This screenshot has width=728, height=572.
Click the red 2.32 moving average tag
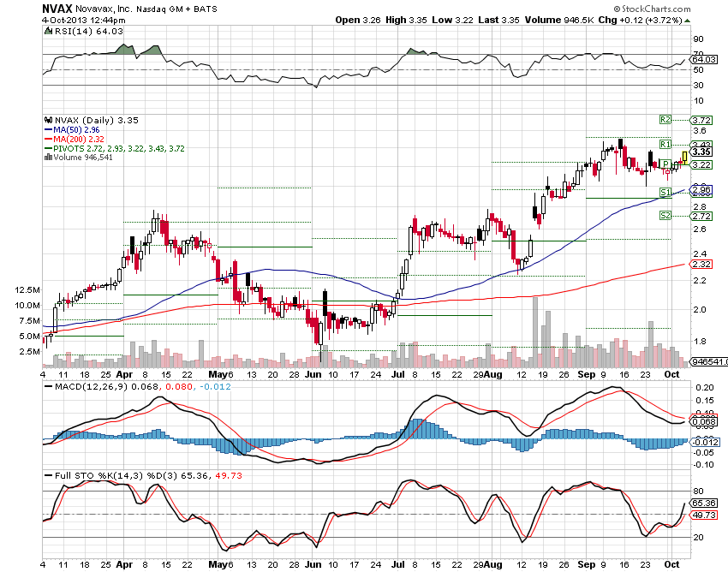pyautogui.click(x=701, y=264)
